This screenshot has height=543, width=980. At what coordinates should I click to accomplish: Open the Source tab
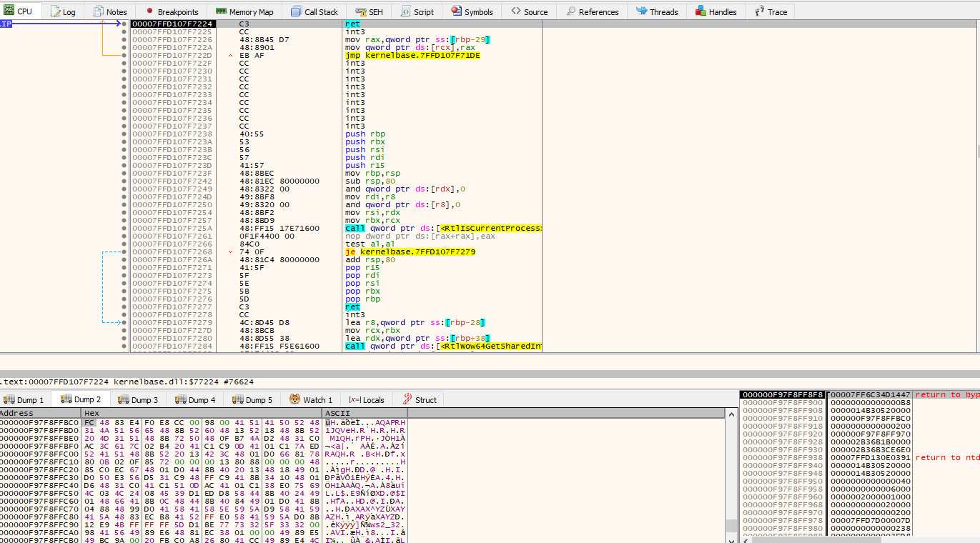pos(530,11)
